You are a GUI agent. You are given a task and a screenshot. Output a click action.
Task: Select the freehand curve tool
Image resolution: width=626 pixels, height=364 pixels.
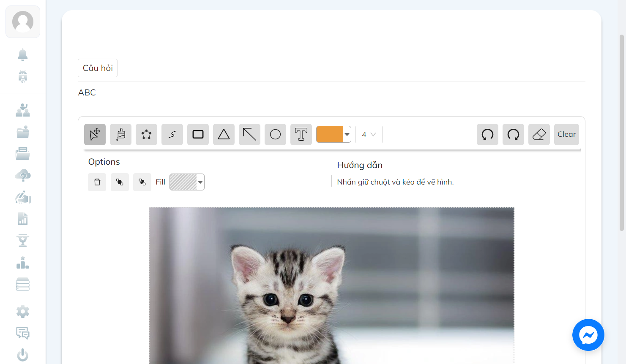172,134
